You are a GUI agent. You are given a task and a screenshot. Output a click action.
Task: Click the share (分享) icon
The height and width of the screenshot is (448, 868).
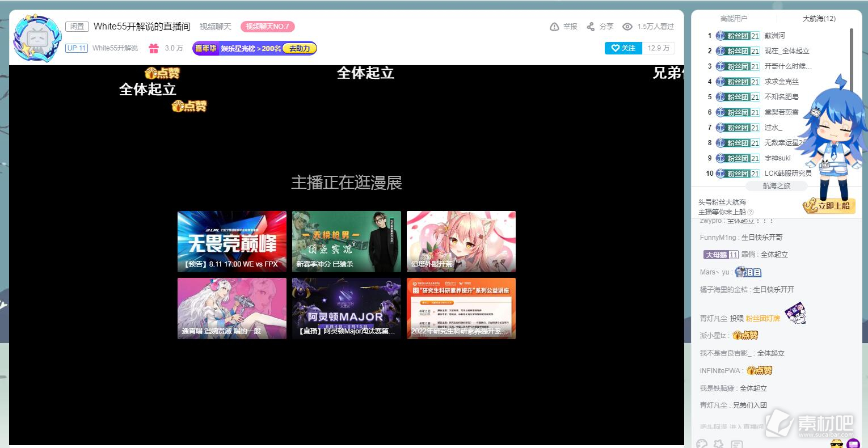[x=591, y=27]
